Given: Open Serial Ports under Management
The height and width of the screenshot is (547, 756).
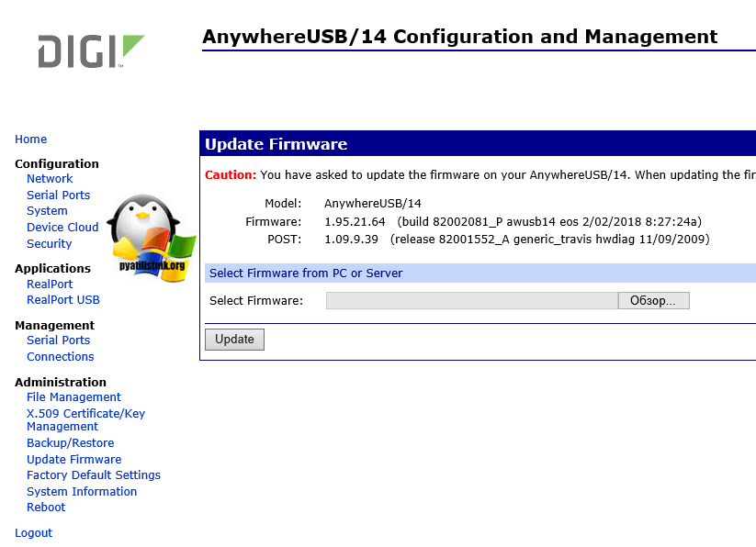Looking at the screenshot, I should (59, 340).
